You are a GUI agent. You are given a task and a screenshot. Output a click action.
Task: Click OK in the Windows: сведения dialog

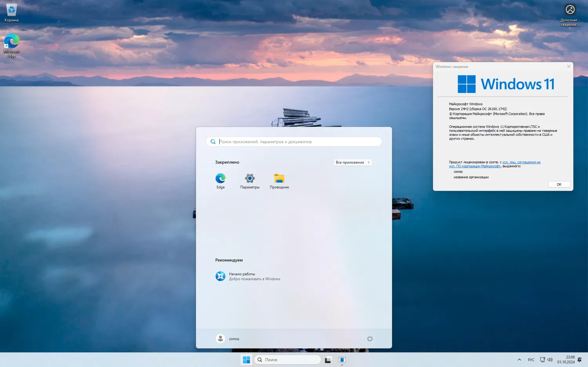[x=559, y=184]
